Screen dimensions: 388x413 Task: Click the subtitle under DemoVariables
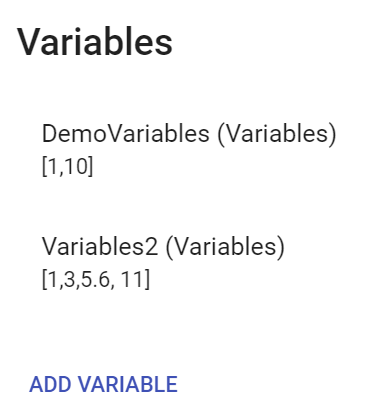click(x=67, y=166)
